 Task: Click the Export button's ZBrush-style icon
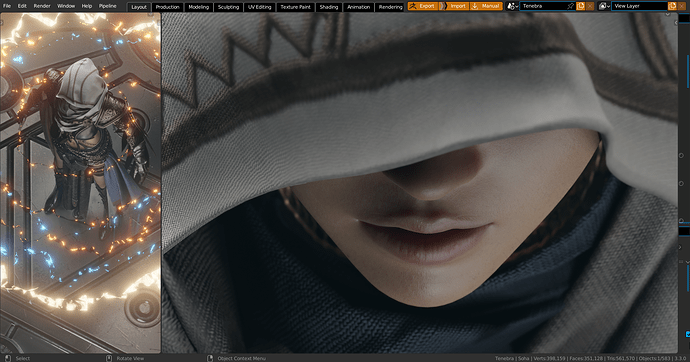pyautogui.click(x=413, y=6)
